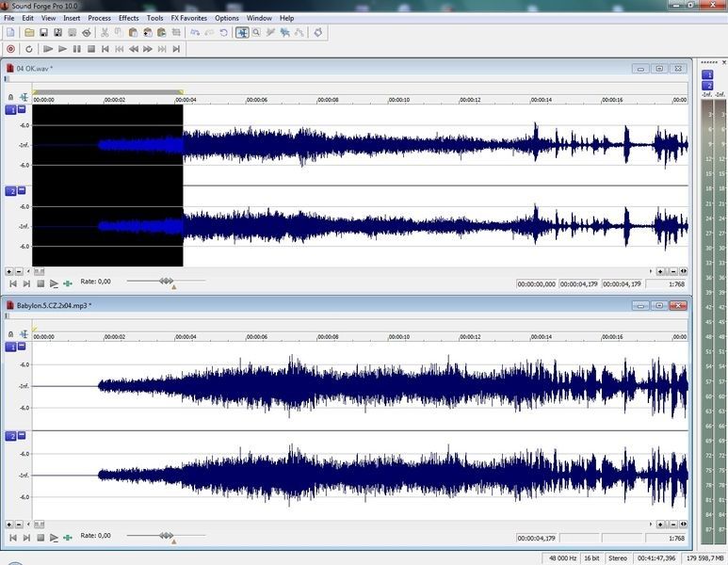Image resolution: width=728 pixels, height=565 pixels.
Task: Create a new file with New icon
Action: coord(10,33)
